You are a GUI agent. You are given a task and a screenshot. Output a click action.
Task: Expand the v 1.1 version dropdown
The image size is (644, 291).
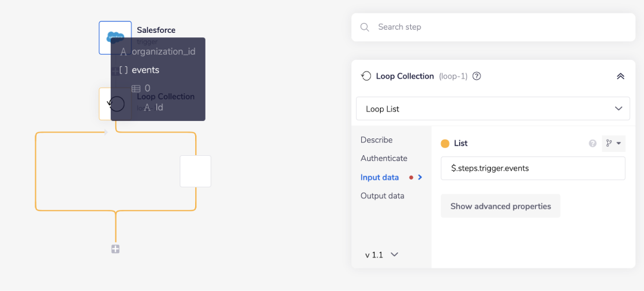click(381, 254)
